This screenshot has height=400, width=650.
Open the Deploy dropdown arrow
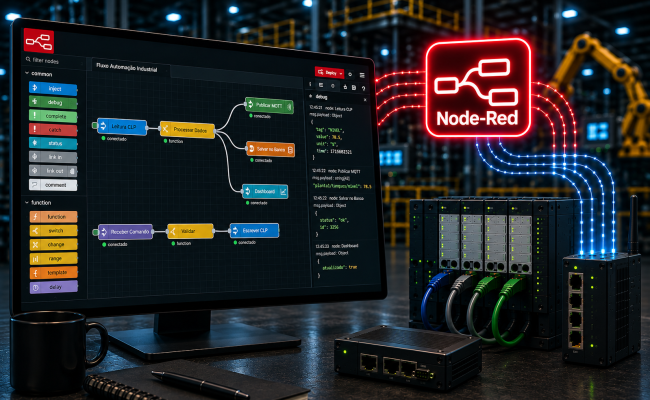click(x=341, y=73)
